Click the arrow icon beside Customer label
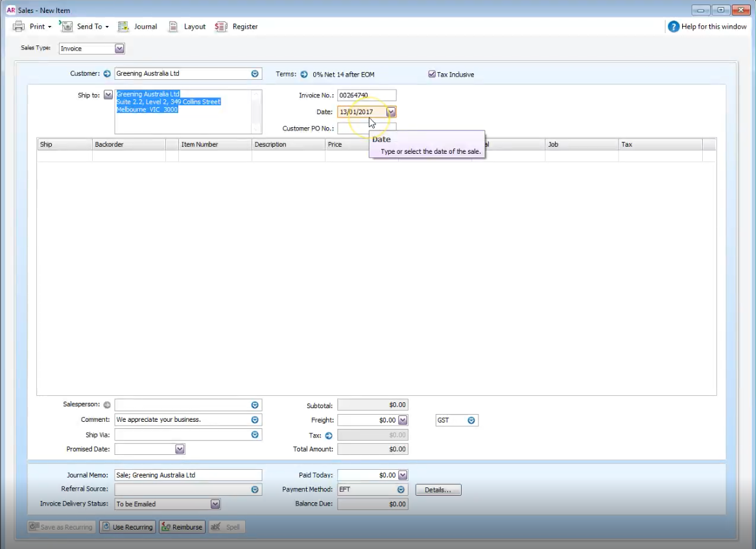Viewport: 756px width, 549px height. click(x=107, y=74)
